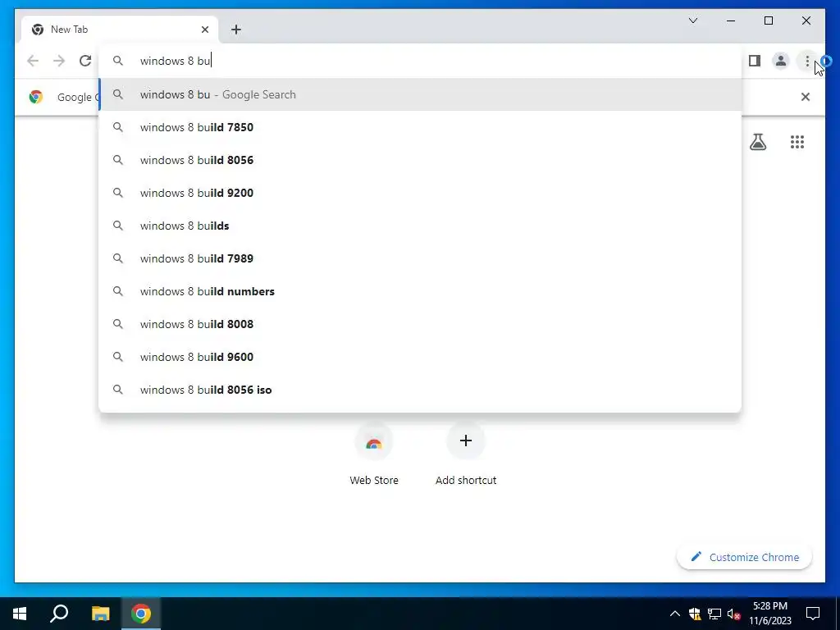Screen dimensions: 840x630
Task: Maximize the Chrome window
Action: (x=768, y=21)
